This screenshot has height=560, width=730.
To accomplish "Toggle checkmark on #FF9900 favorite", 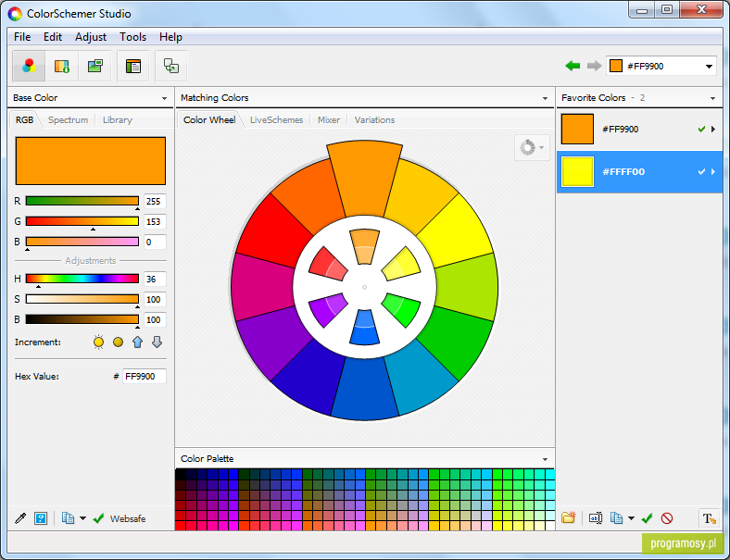I will tap(701, 130).
